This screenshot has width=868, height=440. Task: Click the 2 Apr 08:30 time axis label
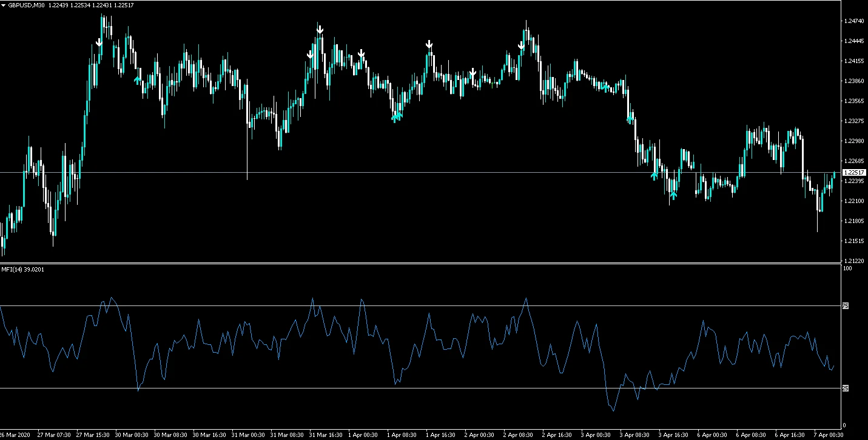point(518,435)
